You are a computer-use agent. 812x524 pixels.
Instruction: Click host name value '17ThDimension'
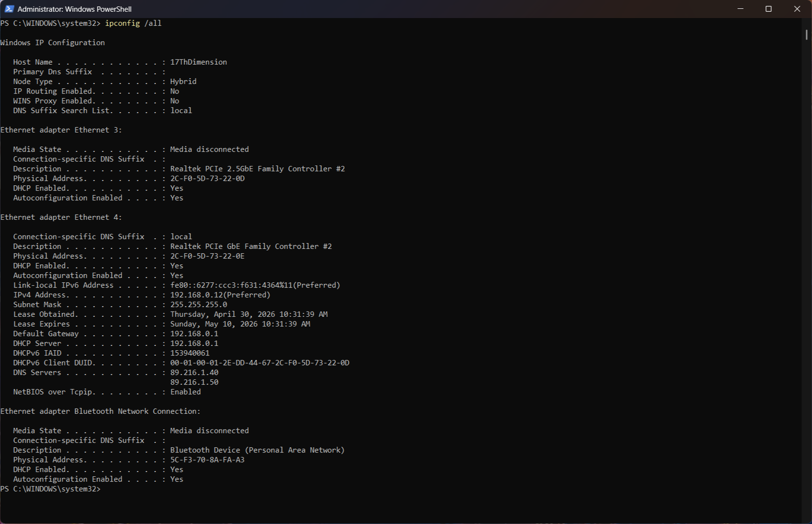[198, 62]
